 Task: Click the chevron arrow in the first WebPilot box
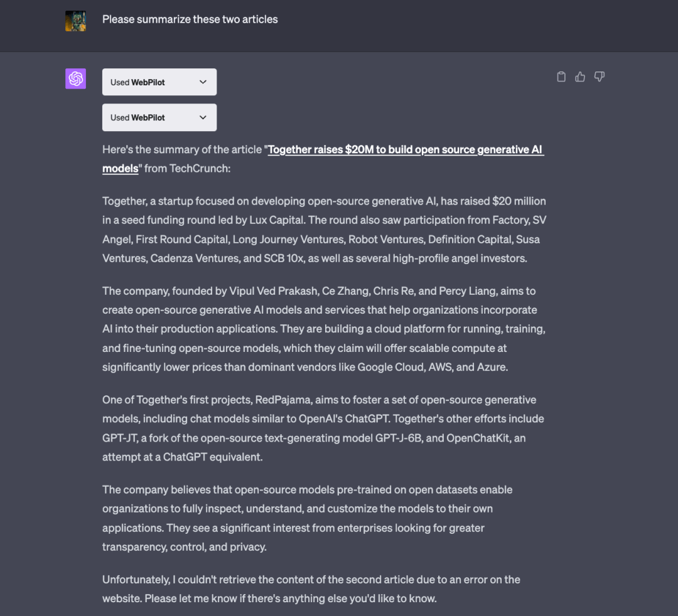point(203,82)
